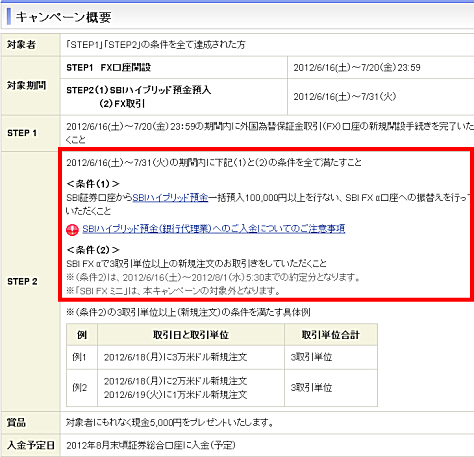
Task: Select the 賞品 row label
Action: click(x=16, y=423)
